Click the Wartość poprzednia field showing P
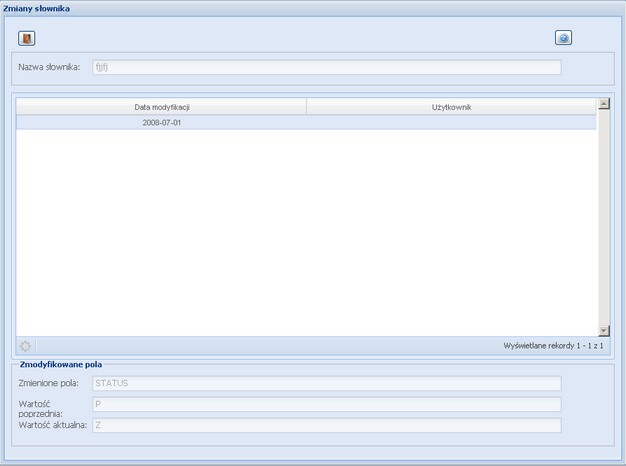Screen dimensions: 626x466 (326, 404)
